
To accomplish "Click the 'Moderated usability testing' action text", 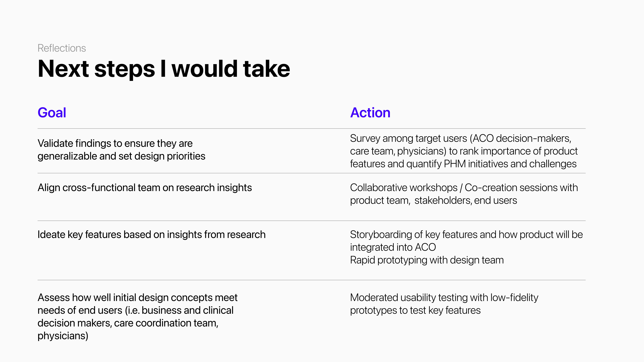I will pos(444,304).
